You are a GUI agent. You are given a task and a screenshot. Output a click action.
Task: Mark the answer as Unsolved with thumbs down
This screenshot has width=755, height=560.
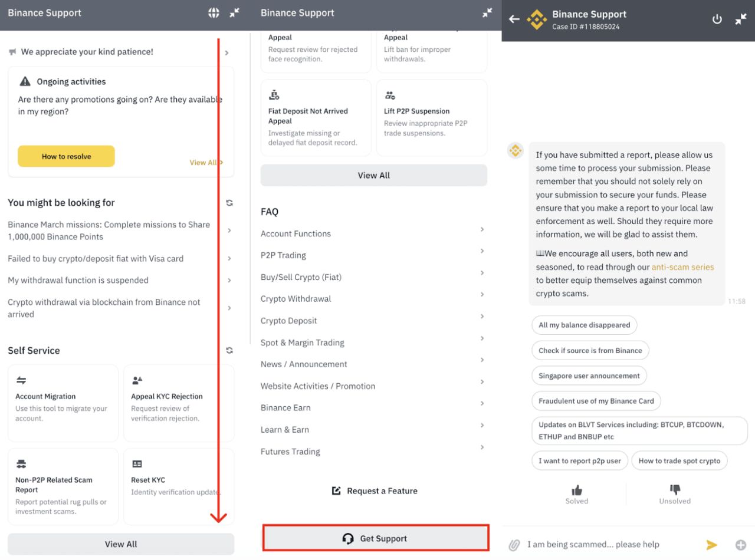click(675, 490)
